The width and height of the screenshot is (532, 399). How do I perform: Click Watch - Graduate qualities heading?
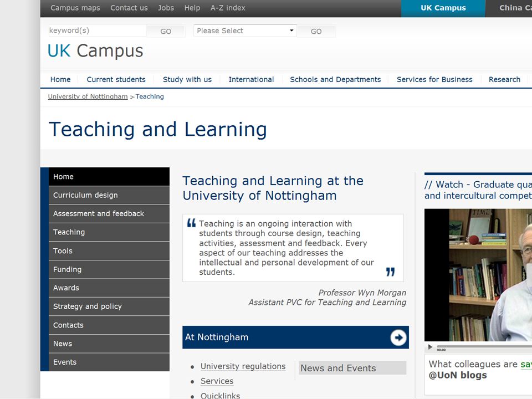[478, 190]
